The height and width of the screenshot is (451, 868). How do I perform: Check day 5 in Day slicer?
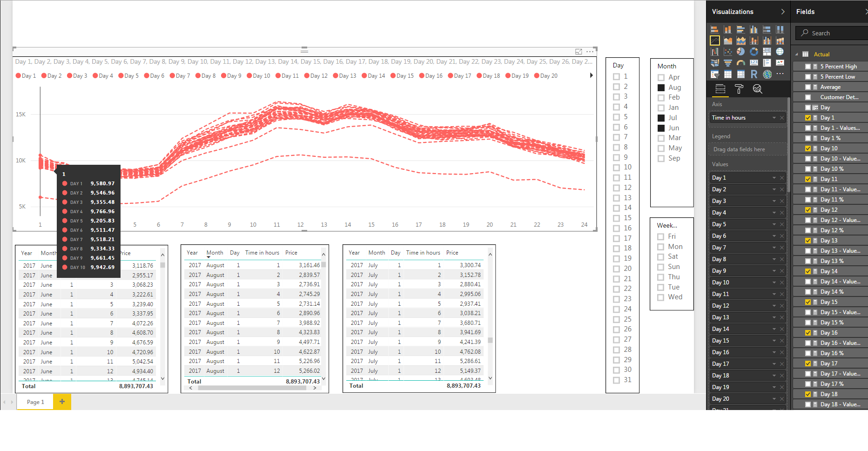[617, 117]
